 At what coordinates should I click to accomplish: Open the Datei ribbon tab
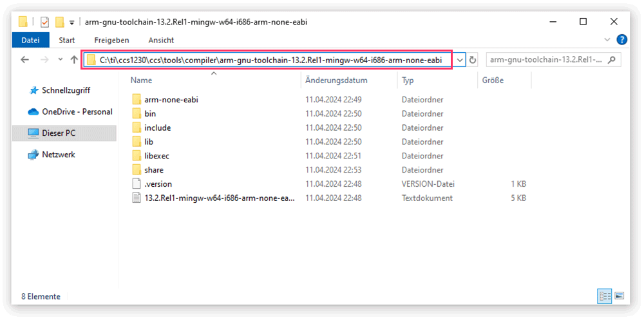[30, 40]
